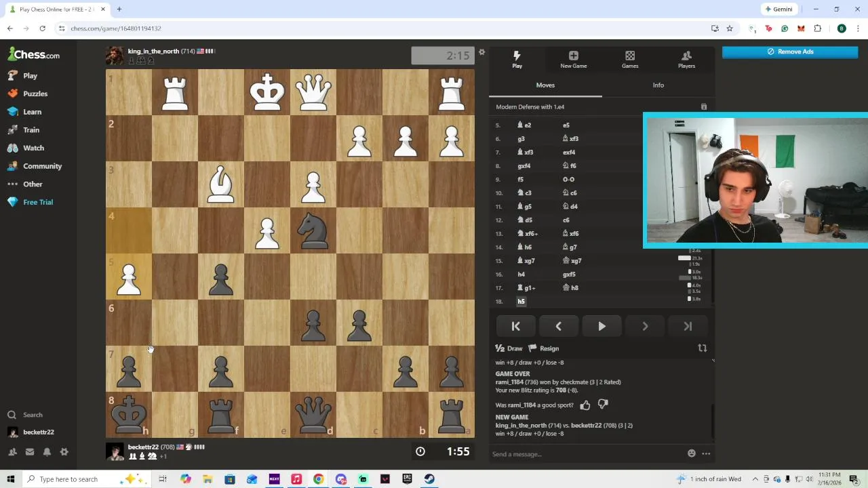Viewport: 868px width, 488px height.
Task: Select move 9 O-O in move list
Action: [568, 180]
